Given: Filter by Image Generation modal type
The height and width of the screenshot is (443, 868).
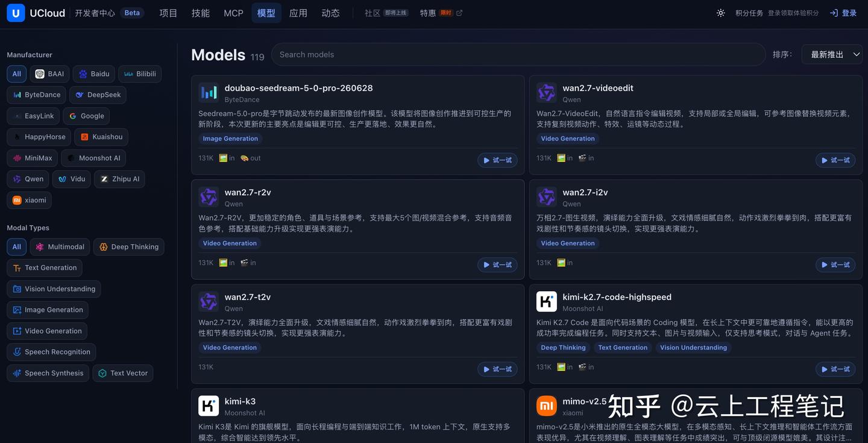Looking at the screenshot, I should [x=48, y=310].
